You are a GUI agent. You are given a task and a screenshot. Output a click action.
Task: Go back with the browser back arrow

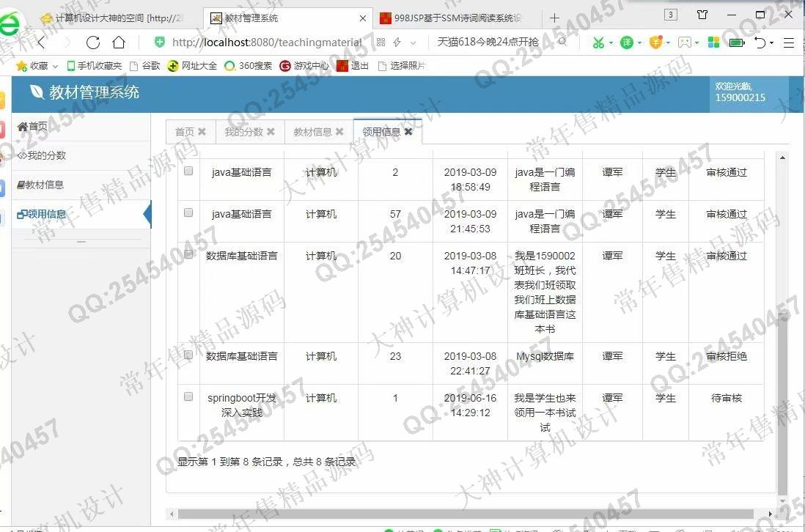click(x=42, y=43)
